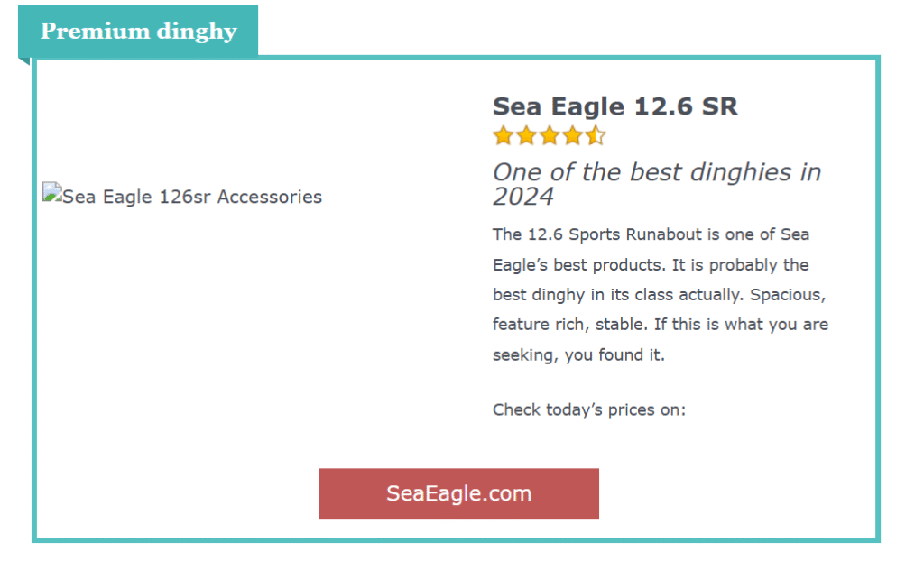Click the tagline One of the best dinghies
Image resolution: width=924 pixels, height=570 pixels.
656,172
